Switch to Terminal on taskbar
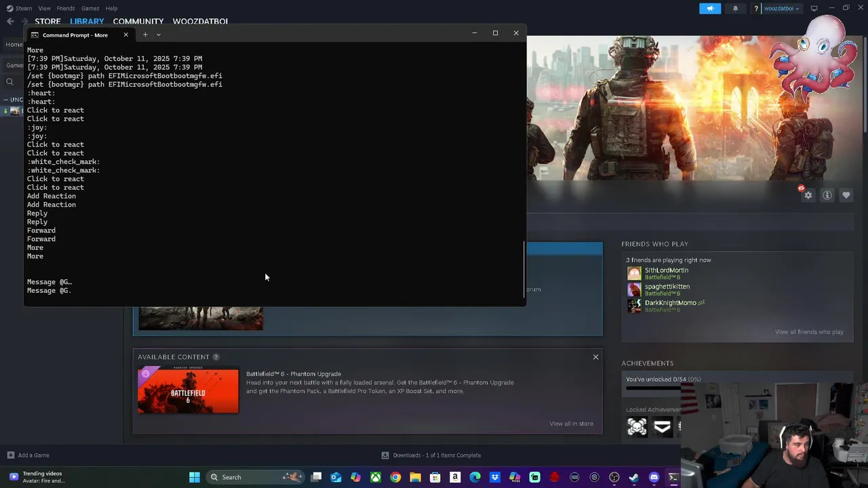This screenshot has height=488, width=868. [673, 477]
